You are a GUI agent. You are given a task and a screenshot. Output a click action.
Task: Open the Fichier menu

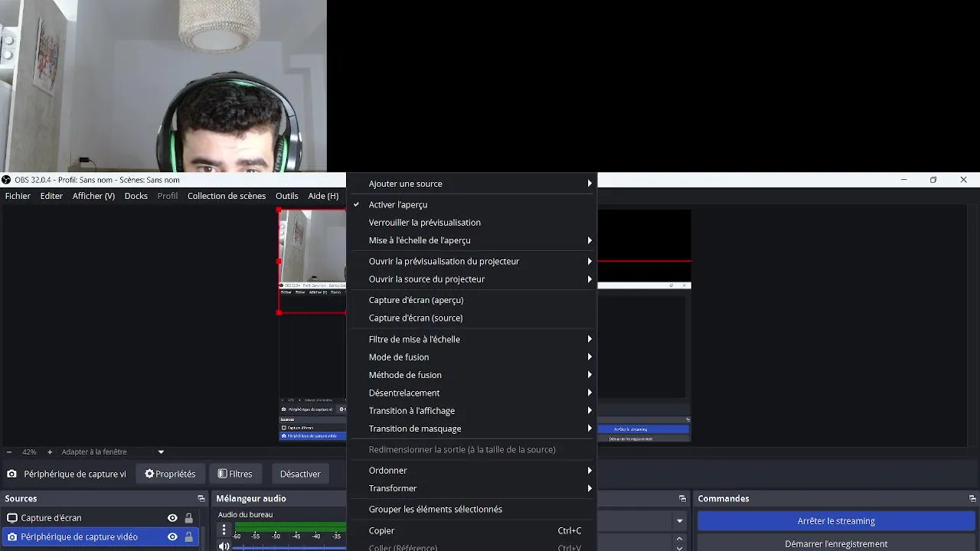pyautogui.click(x=18, y=196)
